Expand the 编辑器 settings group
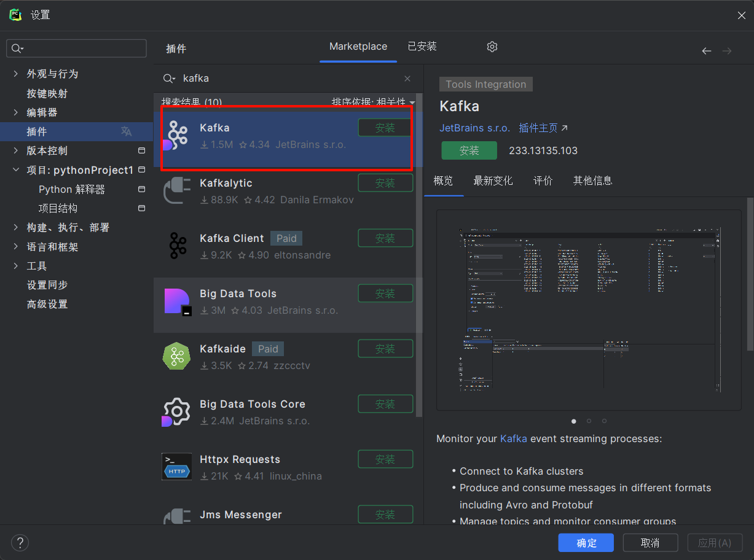This screenshot has width=754, height=560. pyautogui.click(x=16, y=112)
